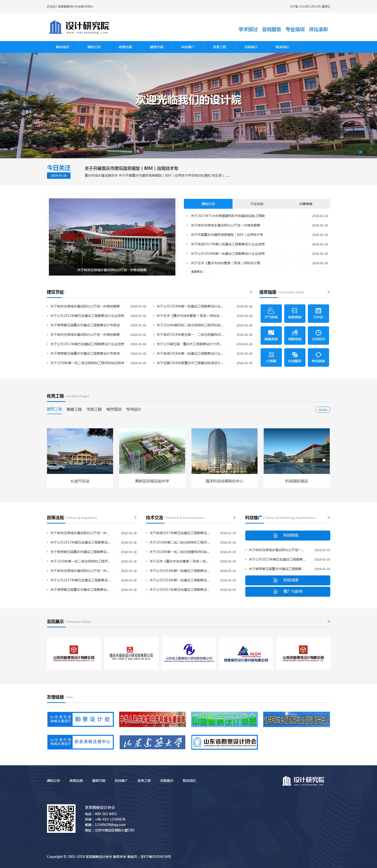This screenshot has width=377, height=868.
Task: Expand 科技推广 section with its double chevron
Action: coord(328,518)
